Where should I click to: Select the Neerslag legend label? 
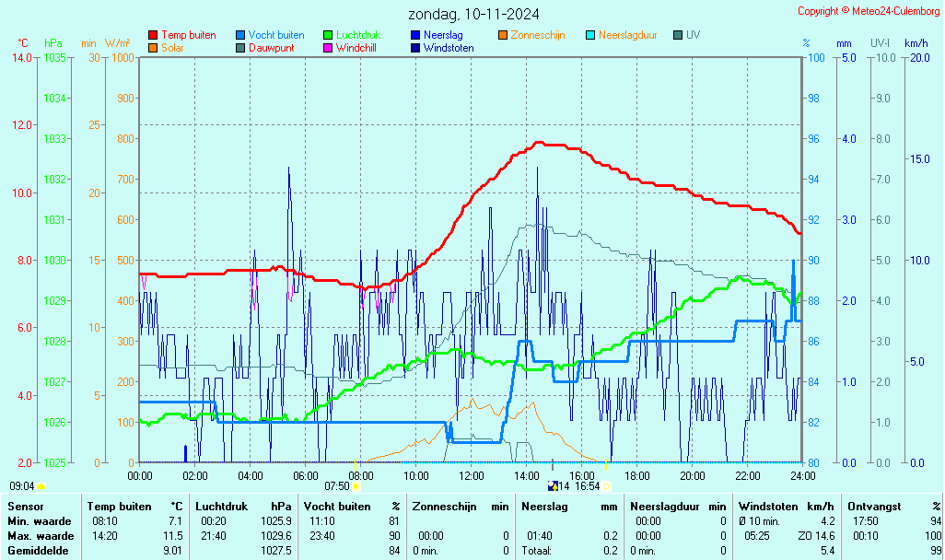pos(442,36)
